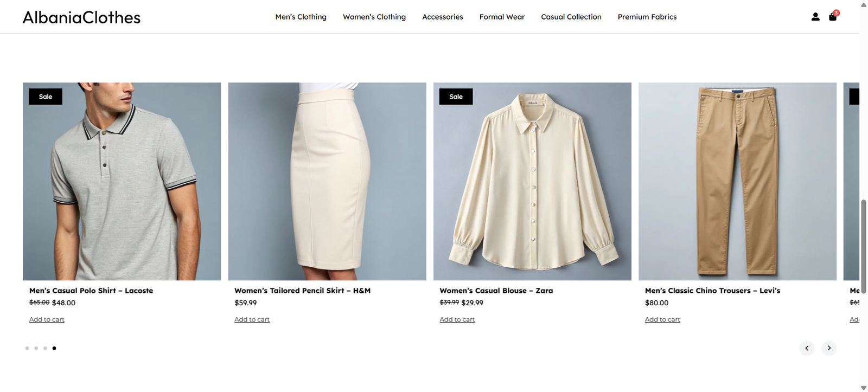The width and height of the screenshot is (868, 392).
Task: Click the Sale badge on Zara Blouse
Action: click(456, 97)
